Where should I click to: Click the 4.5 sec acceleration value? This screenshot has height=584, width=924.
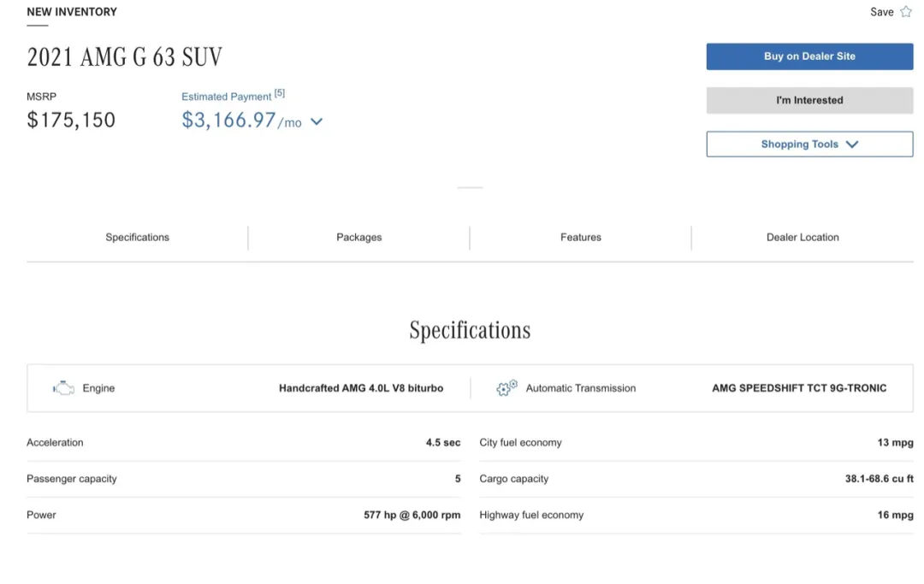pos(443,443)
